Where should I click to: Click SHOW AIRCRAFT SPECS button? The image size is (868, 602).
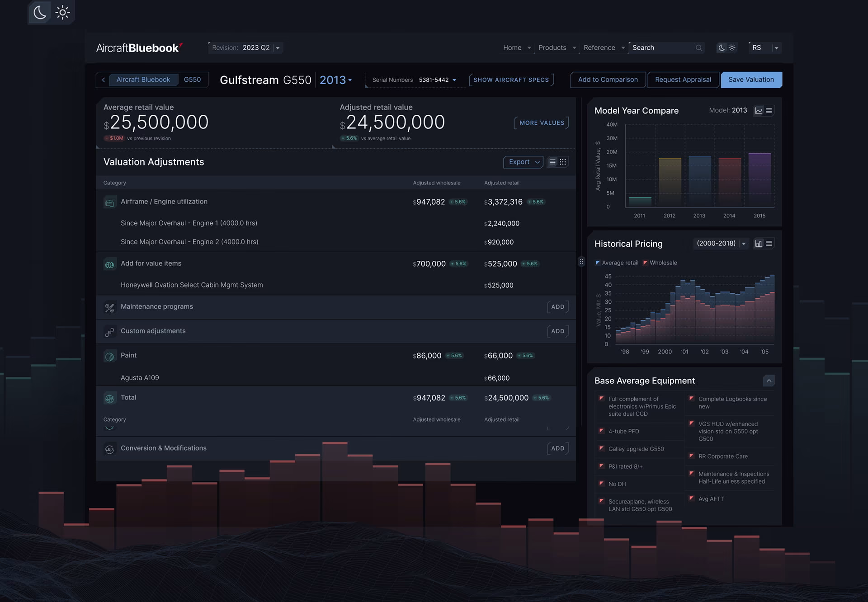[511, 80]
